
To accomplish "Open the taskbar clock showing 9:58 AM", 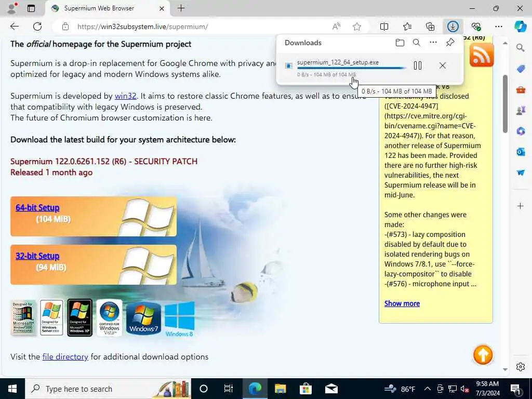I will [487, 389].
